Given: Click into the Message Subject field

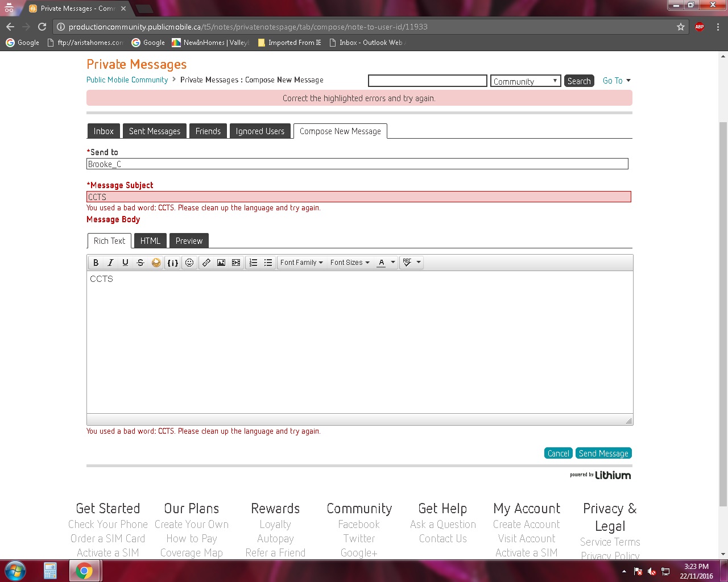Looking at the screenshot, I should [358, 197].
